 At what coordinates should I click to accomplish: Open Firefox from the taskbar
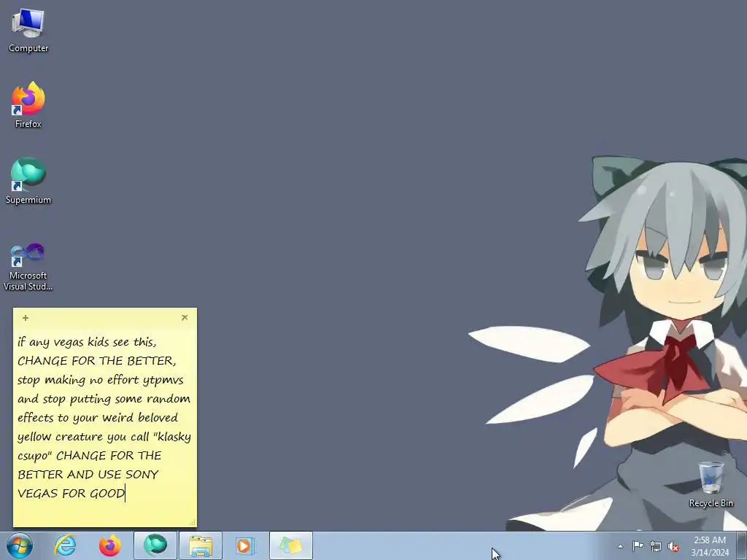tap(109, 545)
